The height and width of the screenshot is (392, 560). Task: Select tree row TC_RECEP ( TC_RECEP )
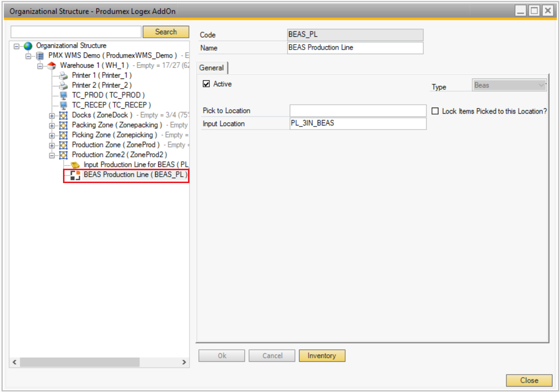point(112,105)
